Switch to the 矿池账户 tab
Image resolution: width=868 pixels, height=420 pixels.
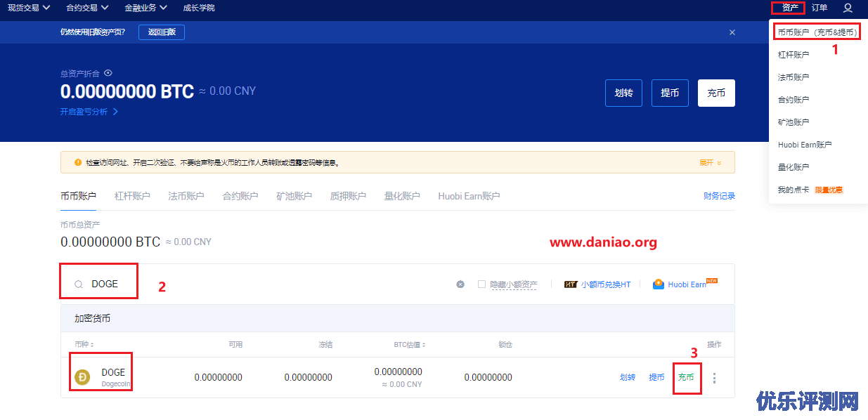pyautogui.click(x=294, y=196)
